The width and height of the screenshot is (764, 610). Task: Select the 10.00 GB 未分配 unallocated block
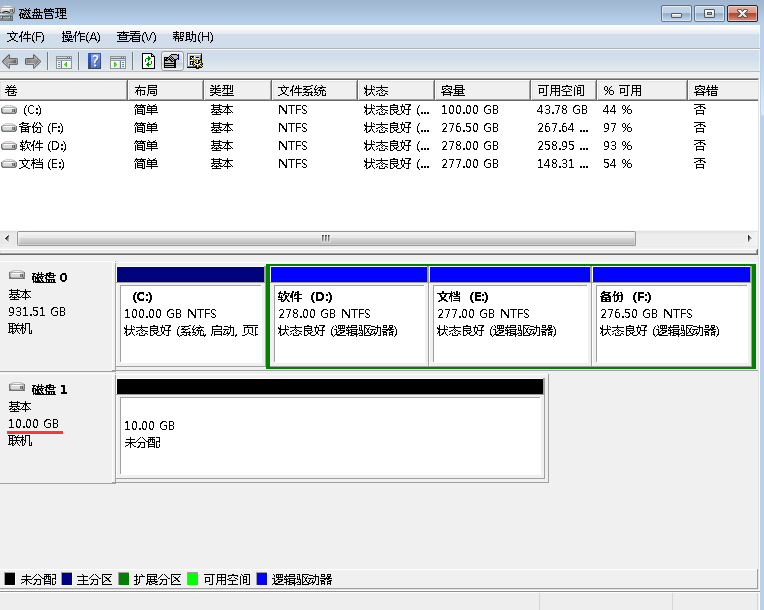point(330,428)
